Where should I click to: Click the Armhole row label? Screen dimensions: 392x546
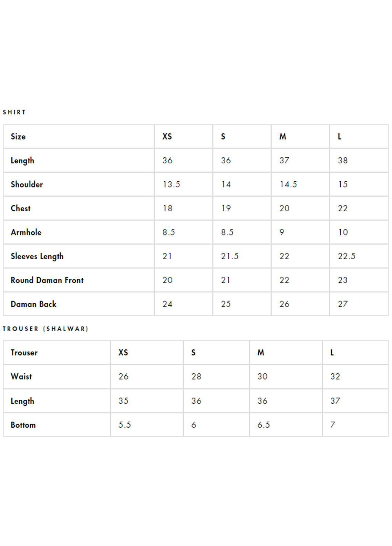coord(26,232)
